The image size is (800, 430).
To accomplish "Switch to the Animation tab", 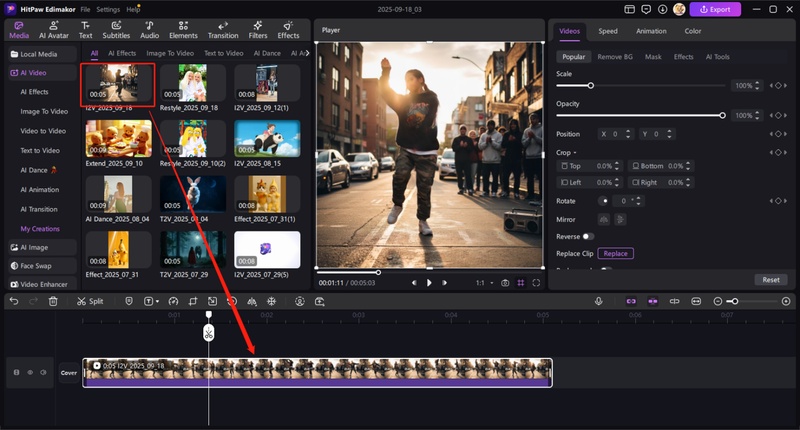I will click(651, 31).
